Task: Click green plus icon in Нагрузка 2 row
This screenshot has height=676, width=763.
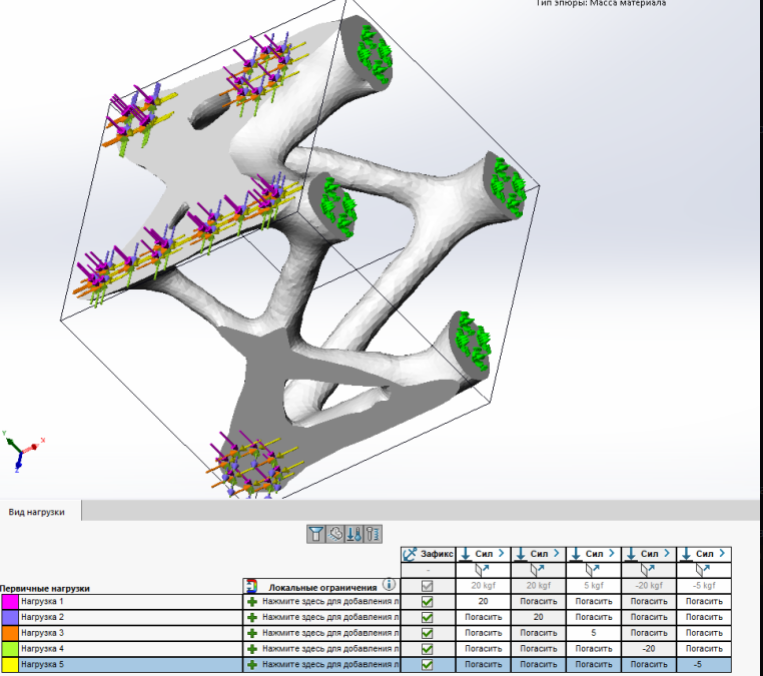Action: (x=252, y=618)
